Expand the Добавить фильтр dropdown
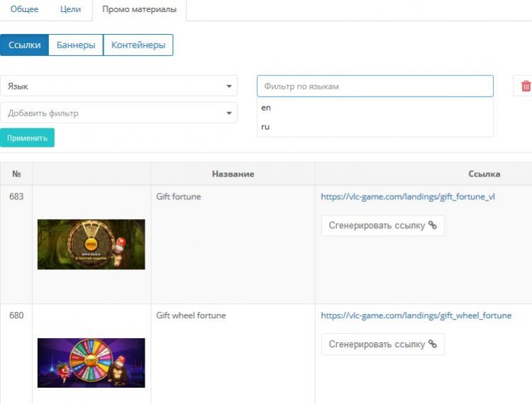This screenshot has width=532, height=404. tap(118, 113)
